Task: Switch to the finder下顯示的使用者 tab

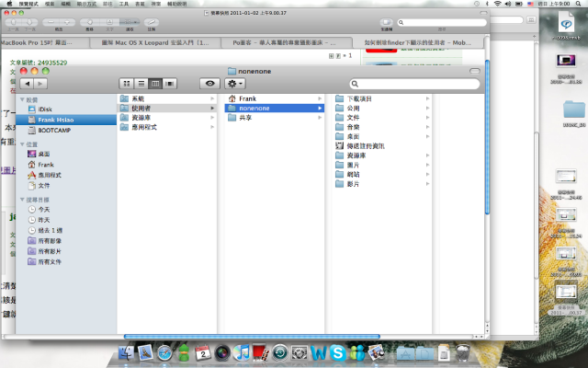Action: (x=418, y=43)
